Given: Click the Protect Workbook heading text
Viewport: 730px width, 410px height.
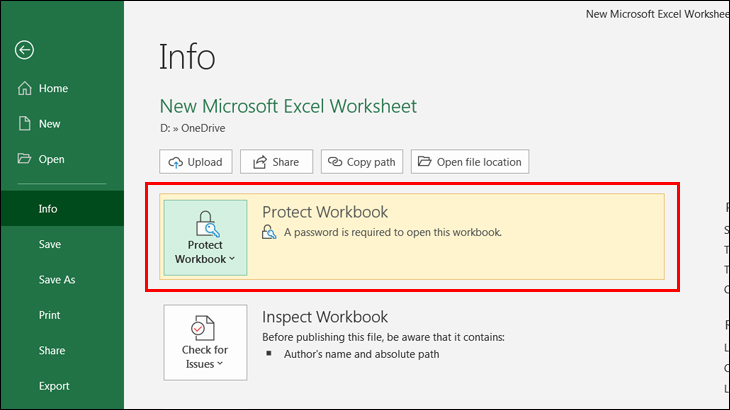Looking at the screenshot, I should click(x=325, y=212).
